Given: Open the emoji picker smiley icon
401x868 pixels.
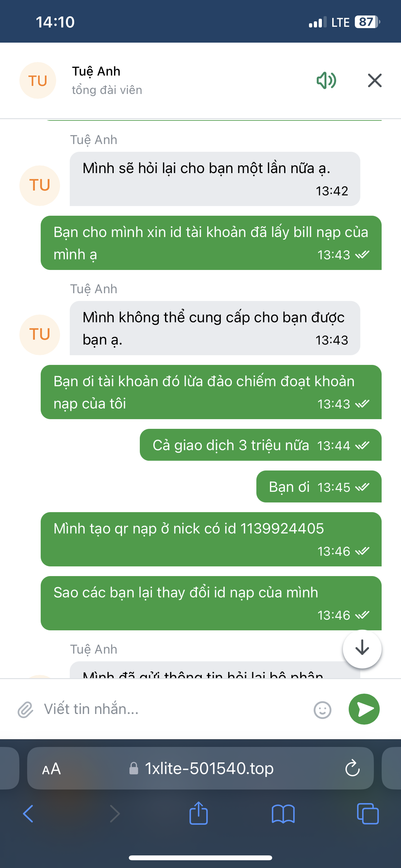Looking at the screenshot, I should click(x=323, y=710).
